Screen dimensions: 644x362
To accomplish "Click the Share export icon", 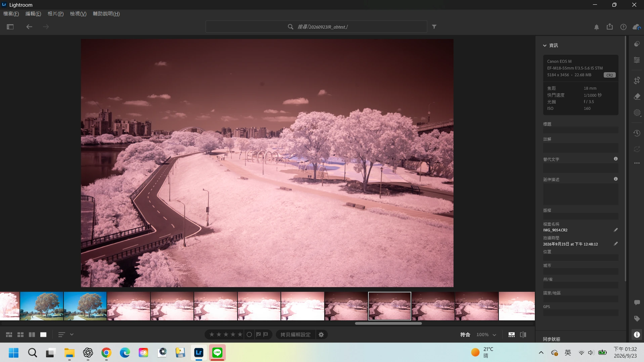I will (610, 27).
